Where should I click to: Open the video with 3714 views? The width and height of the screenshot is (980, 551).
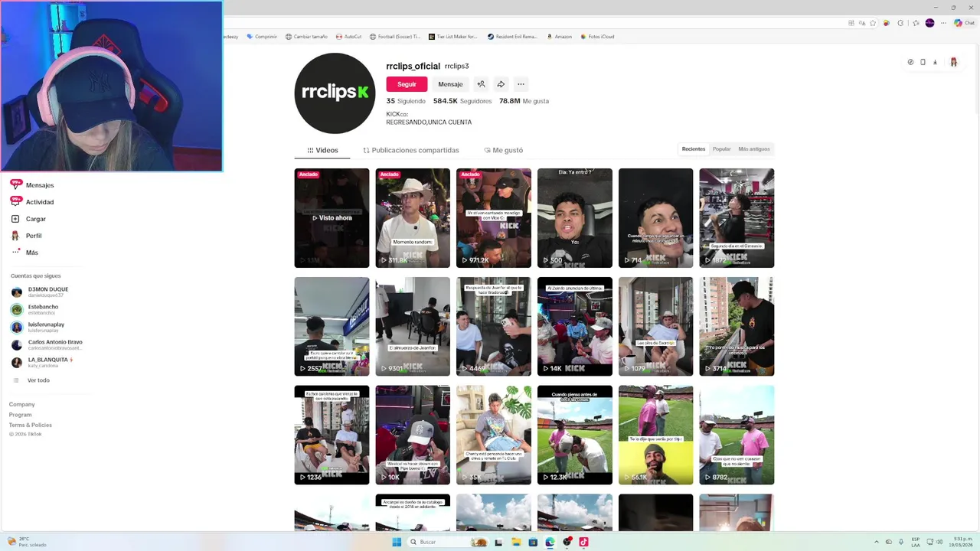[737, 327]
